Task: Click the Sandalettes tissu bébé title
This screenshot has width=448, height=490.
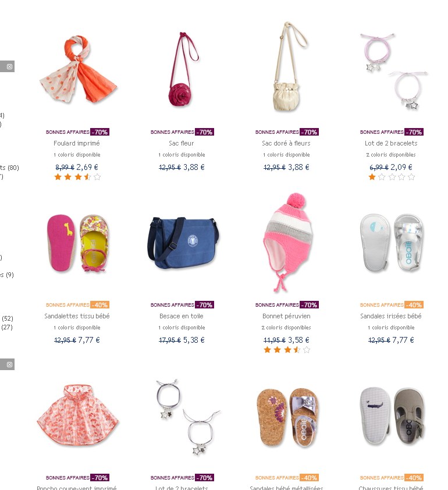Action: pos(77,316)
